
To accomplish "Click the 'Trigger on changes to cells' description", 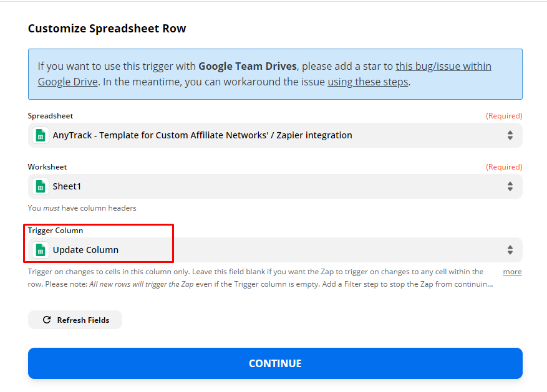I will pos(261,278).
